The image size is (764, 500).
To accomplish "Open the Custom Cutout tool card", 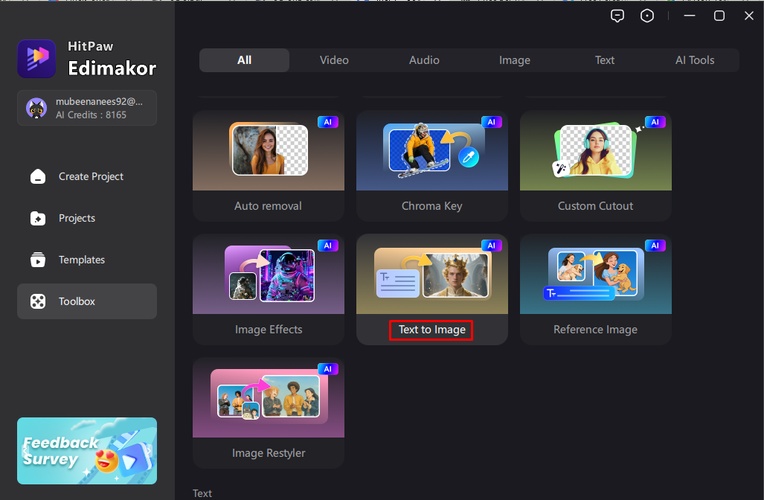I will click(x=595, y=165).
